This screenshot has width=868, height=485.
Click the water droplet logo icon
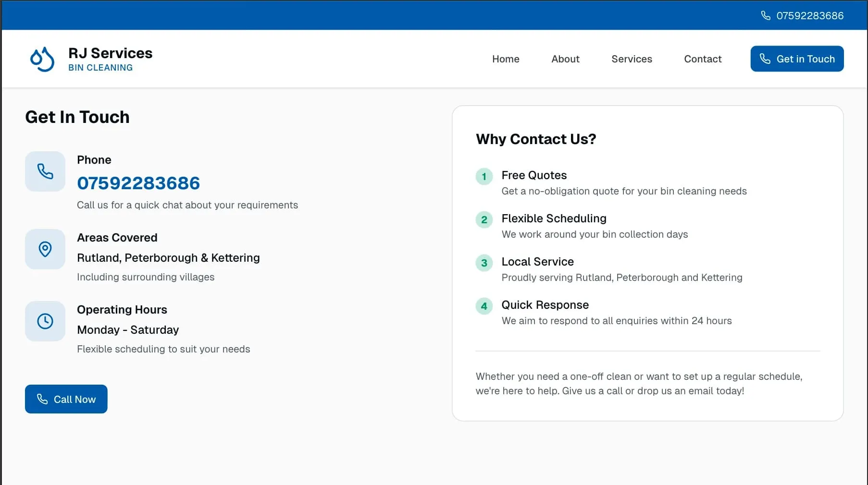tap(42, 59)
